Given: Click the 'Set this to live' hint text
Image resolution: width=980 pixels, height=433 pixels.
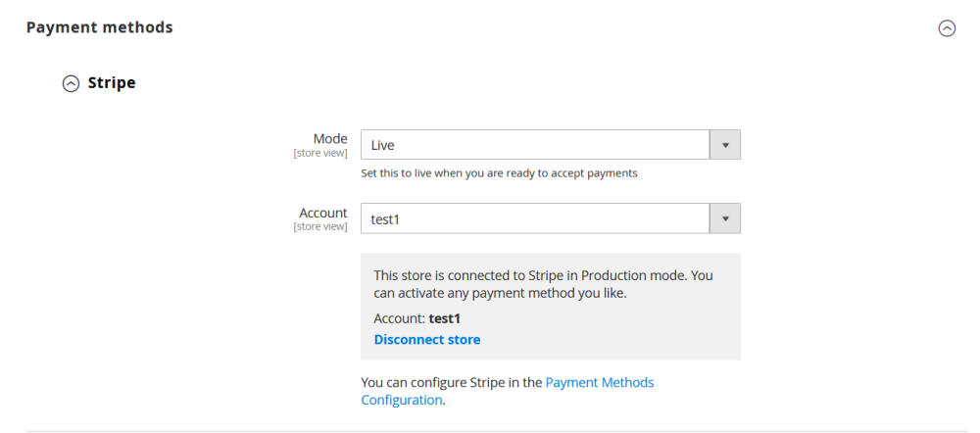Looking at the screenshot, I should point(499,173).
